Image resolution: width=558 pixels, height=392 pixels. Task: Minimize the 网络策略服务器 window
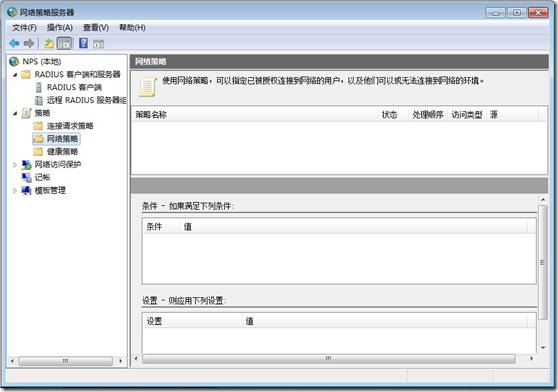tap(495, 12)
